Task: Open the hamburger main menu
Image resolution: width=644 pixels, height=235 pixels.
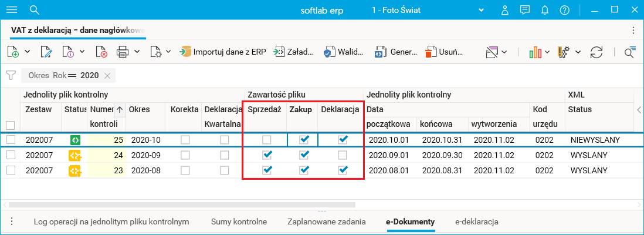Action: (x=11, y=10)
